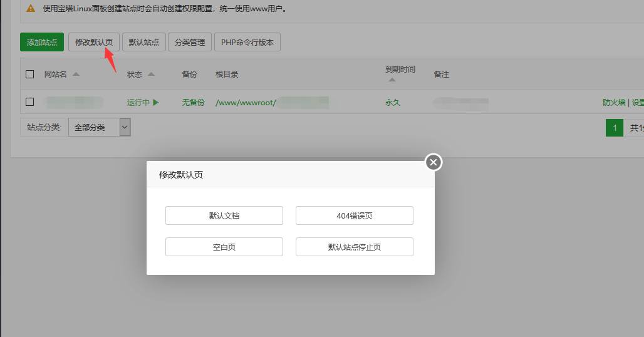644x337 pixels.
Task: Open the 空白页 template editor
Action: [x=224, y=247]
